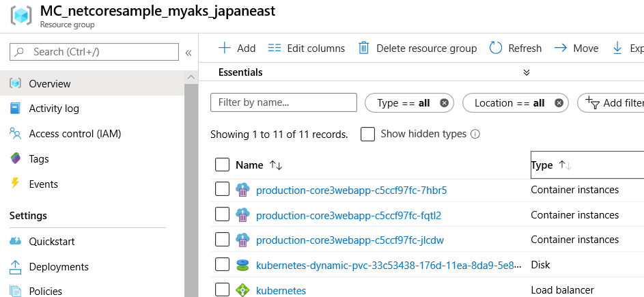Check the select-all checkbox beside Name

coord(222,165)
